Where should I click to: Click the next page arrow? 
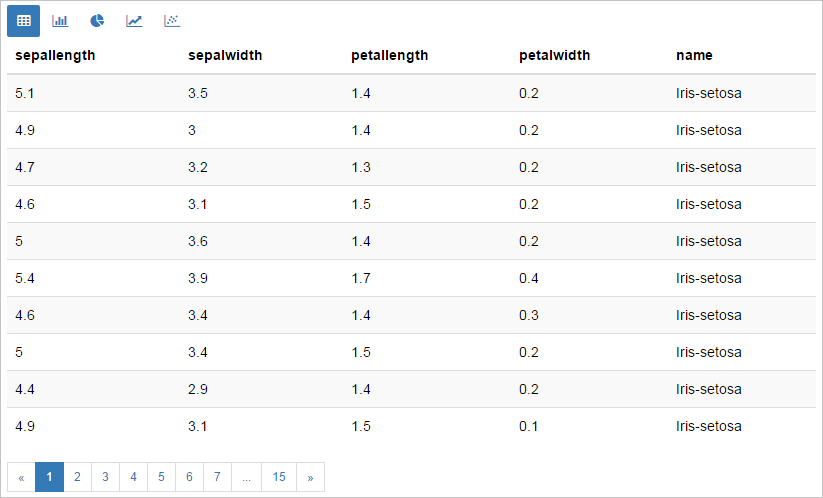[310, 477]
